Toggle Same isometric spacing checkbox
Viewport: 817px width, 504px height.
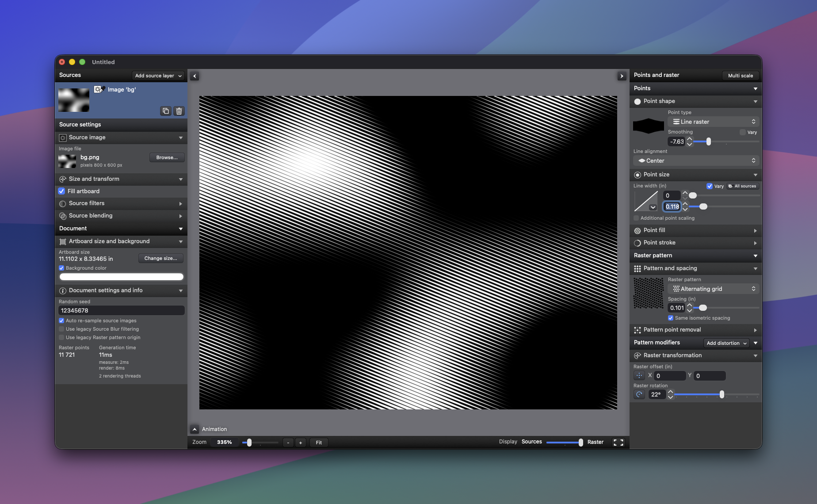(671, 318)
